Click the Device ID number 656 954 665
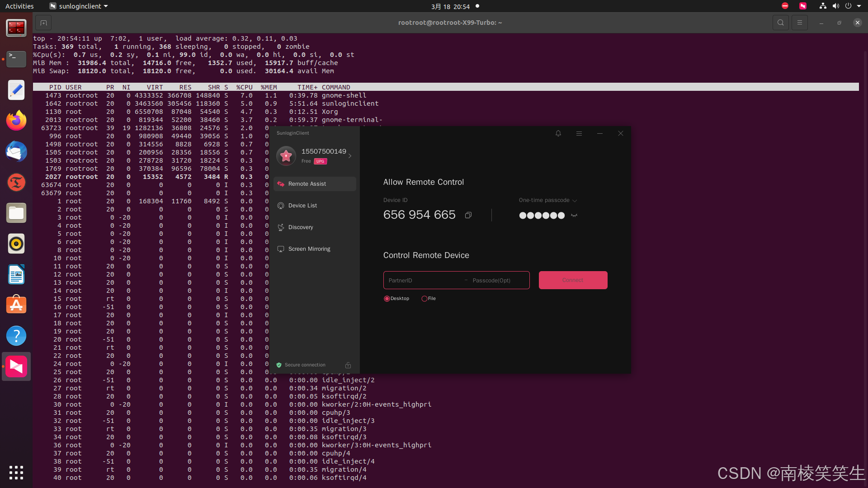Image resolution: width=868 pixels, height=488 pixels. tap(420, 215)
